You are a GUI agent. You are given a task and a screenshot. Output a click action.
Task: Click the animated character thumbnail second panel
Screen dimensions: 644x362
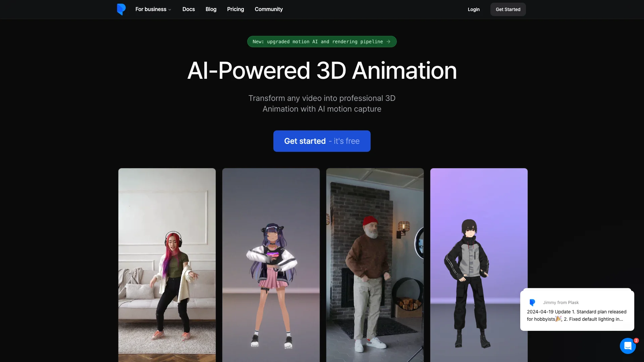(x=271, y=264)
